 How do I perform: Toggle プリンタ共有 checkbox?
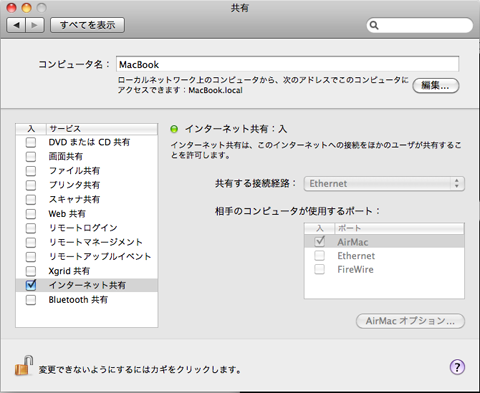point(31,185)
